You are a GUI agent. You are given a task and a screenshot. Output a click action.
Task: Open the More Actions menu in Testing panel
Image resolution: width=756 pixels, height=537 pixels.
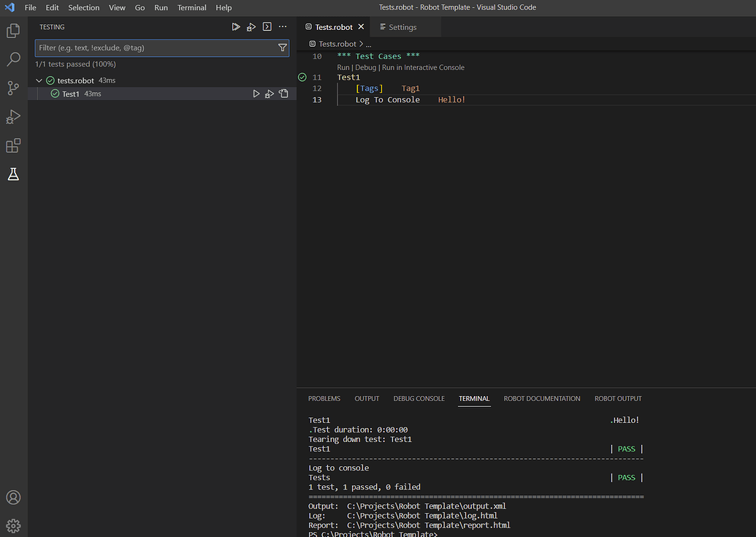283,26
